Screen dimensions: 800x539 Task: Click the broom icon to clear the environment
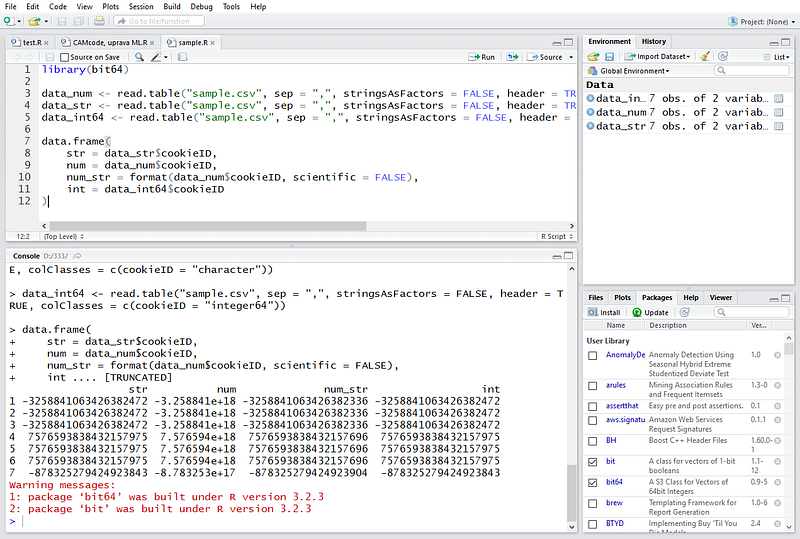point(706,57)
